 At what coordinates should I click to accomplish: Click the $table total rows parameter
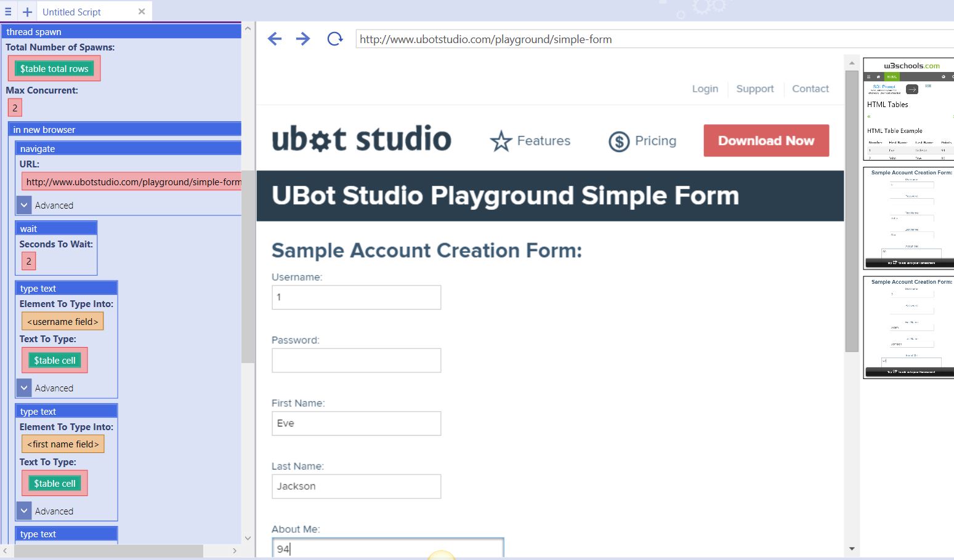54,68
